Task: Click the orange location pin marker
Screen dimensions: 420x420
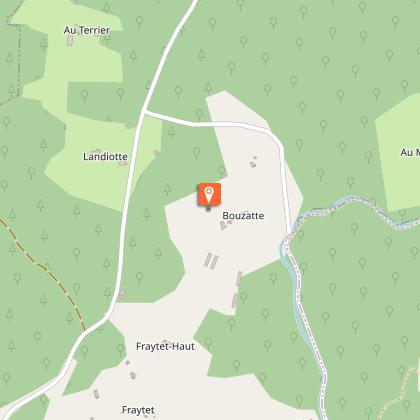Action: point(209,194)
